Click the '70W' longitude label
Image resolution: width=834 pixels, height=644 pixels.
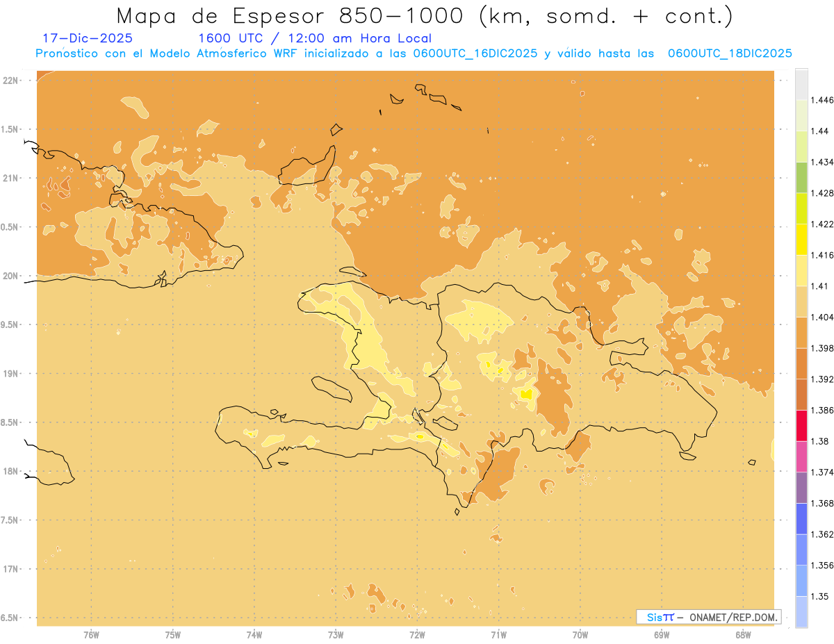pyautogui.click(x=580, y=635)
